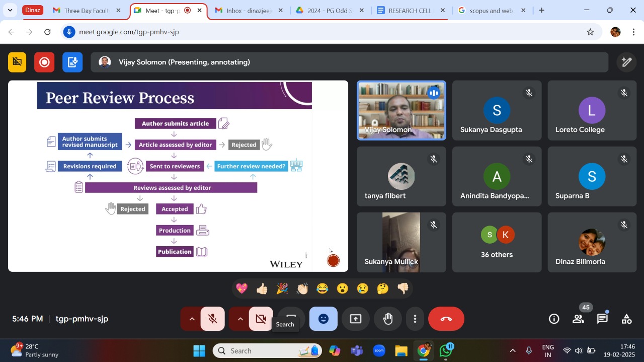
Task: Raise hand in the meeting
Action: click(x=387, y=319)
